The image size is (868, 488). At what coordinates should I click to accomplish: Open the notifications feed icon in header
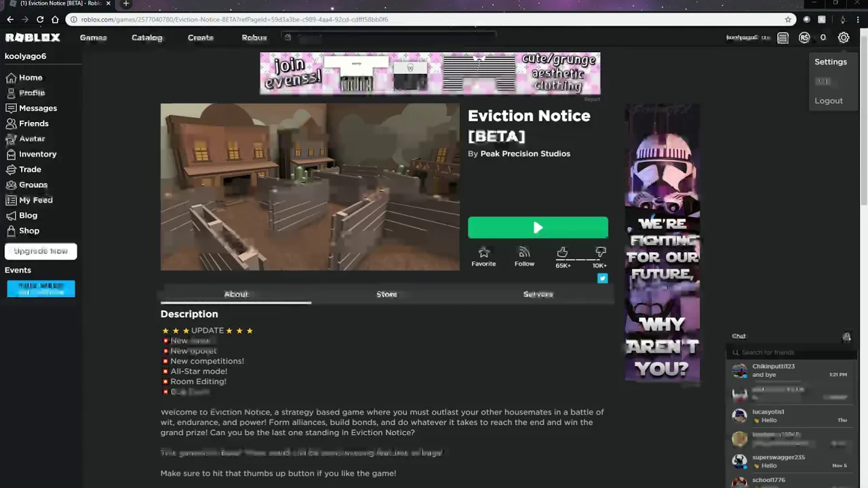[x=783, y=38]
